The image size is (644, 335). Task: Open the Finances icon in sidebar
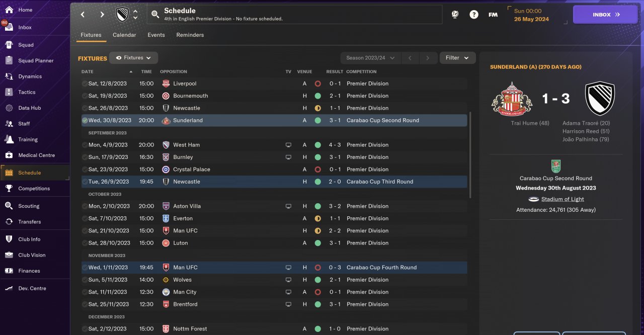[9, 271]
